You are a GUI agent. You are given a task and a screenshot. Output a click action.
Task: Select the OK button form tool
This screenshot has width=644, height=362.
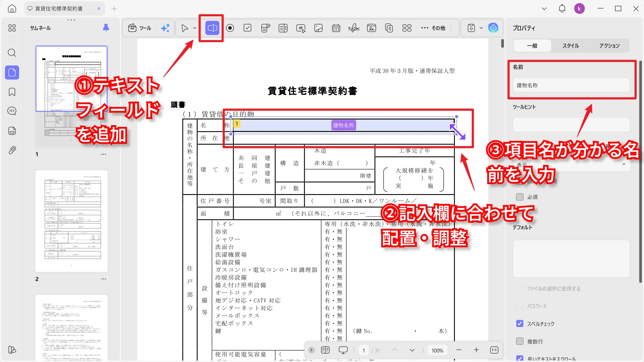pos(301,28)
